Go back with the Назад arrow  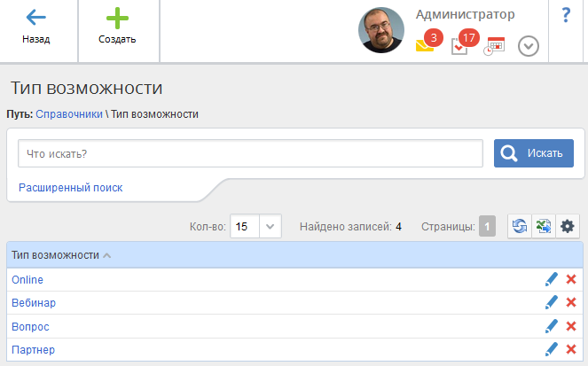[x=36, y=27]
